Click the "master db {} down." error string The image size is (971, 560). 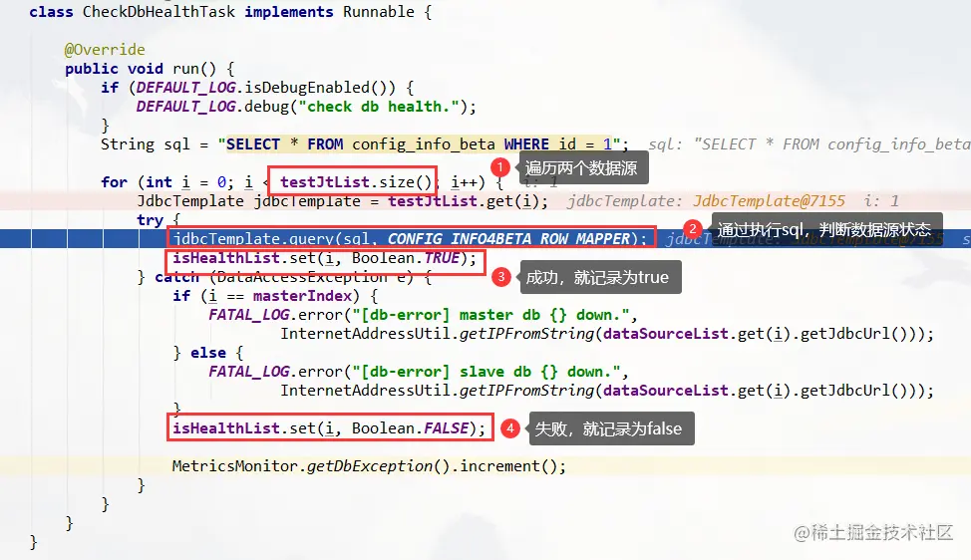tap(490, 315)
